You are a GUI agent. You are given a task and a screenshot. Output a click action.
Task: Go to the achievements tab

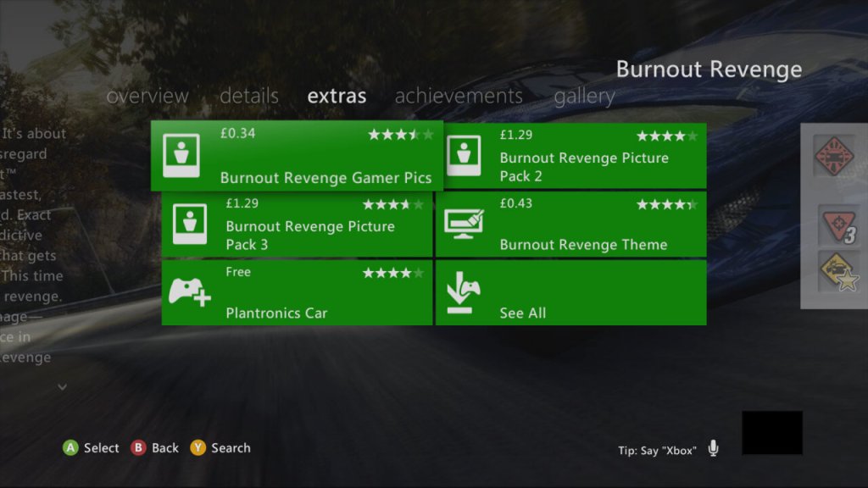click(x=459, y=97)
